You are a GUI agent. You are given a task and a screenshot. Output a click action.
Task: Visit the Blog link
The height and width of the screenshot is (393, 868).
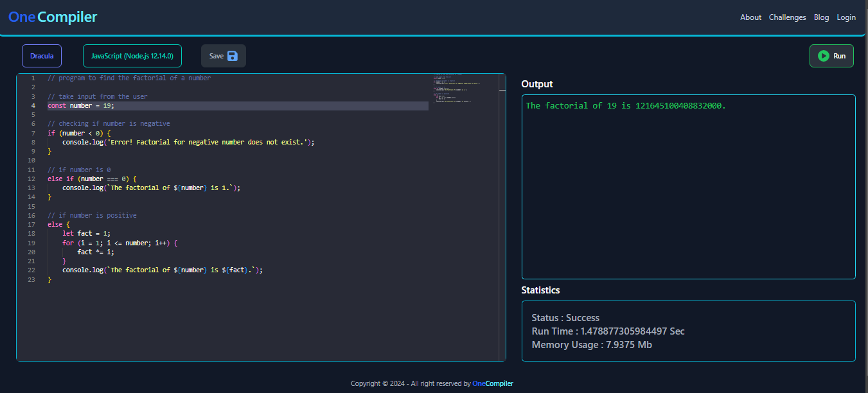coord(821,17)
